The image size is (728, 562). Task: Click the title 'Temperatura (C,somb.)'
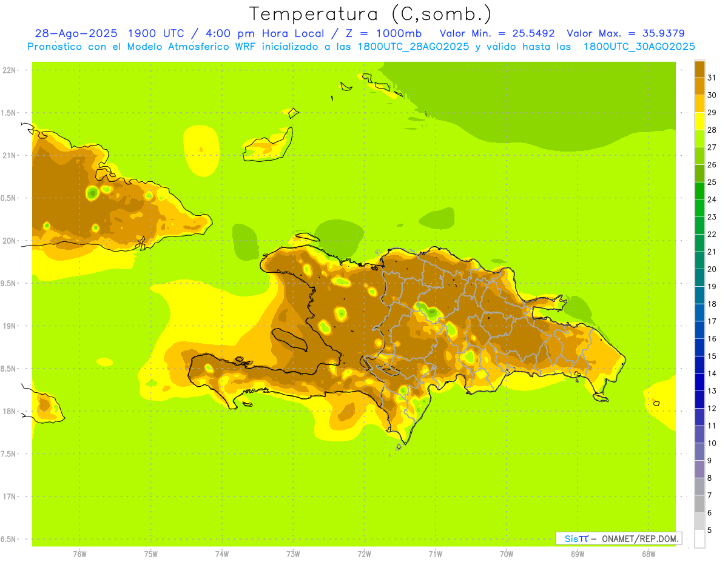click(371, 13)
